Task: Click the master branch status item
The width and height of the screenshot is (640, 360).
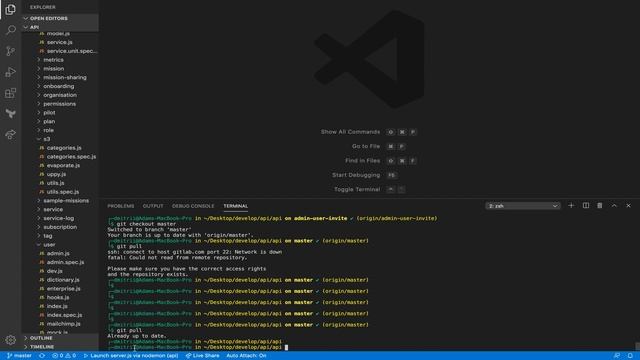Action: coord(19,356)
